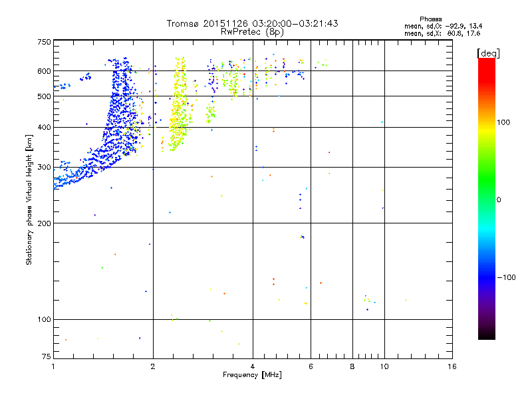Click the x-axis tick label '1'

tap(53, 366)
